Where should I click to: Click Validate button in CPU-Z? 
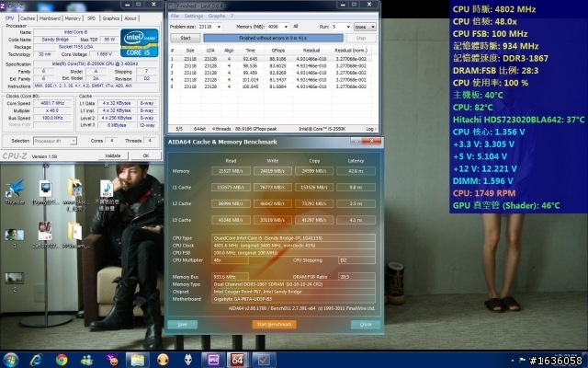click(x=113, y=155)
